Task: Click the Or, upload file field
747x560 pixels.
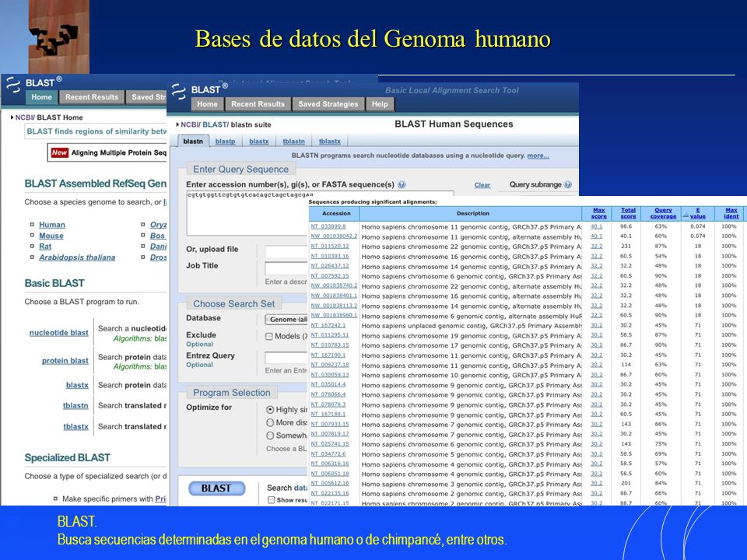Action: coord(286,251)
